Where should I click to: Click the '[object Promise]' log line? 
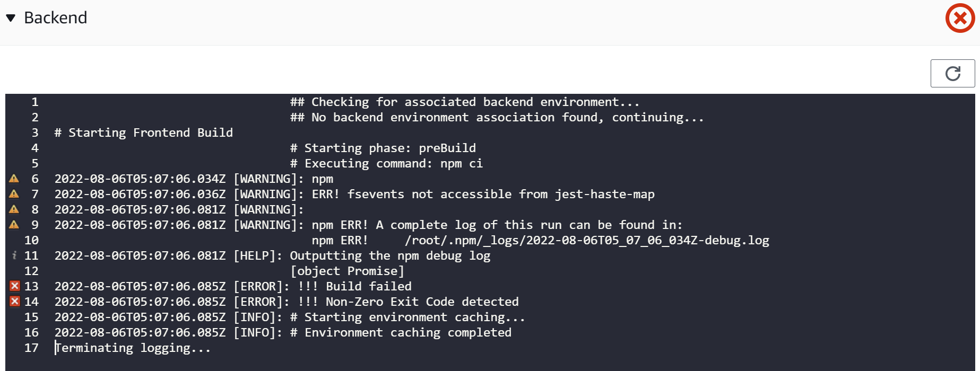pyautogui.click(x=347, y=271)
